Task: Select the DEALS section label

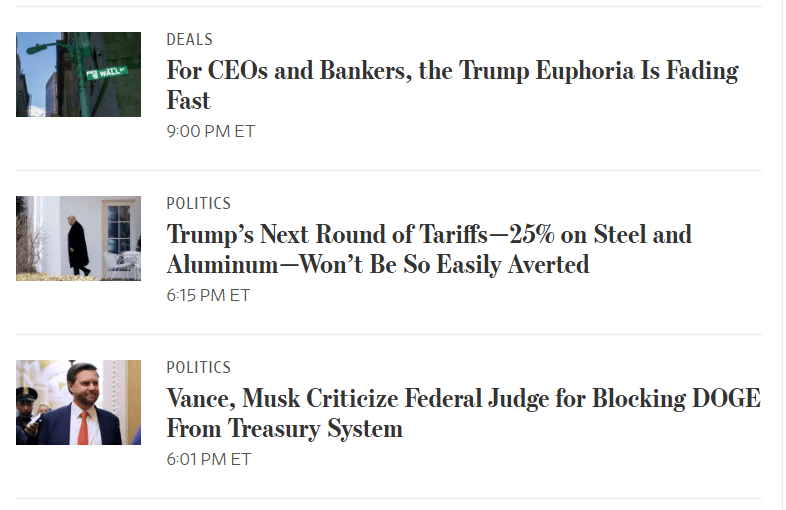Action: (189, 39)
